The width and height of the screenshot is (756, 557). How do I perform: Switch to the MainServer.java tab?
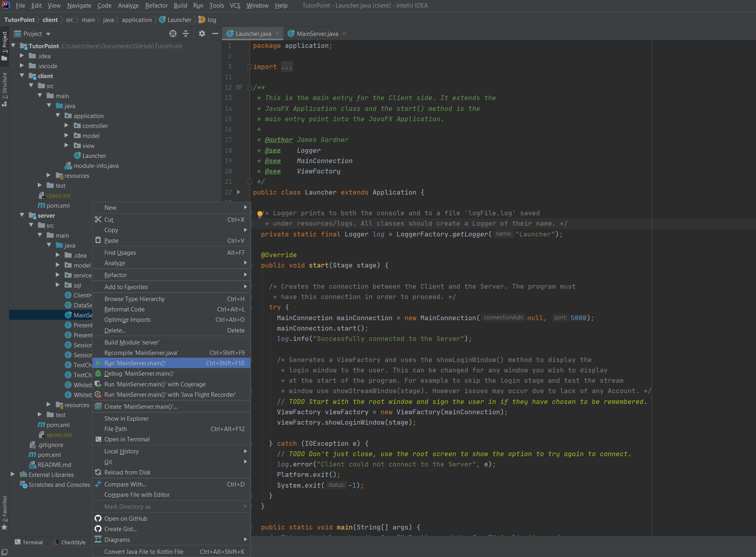point(317,33)
